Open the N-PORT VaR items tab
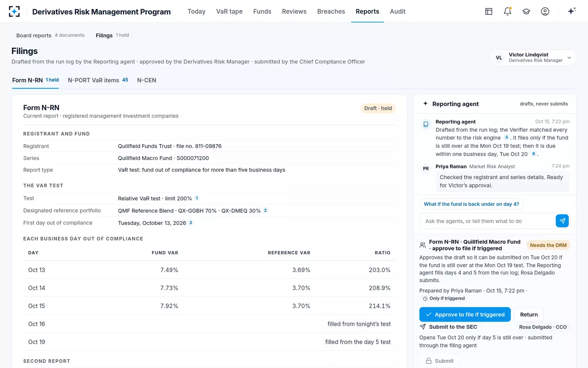Image resolution: width=588 pixels, height=368 pixels. (x=98, y=80)
